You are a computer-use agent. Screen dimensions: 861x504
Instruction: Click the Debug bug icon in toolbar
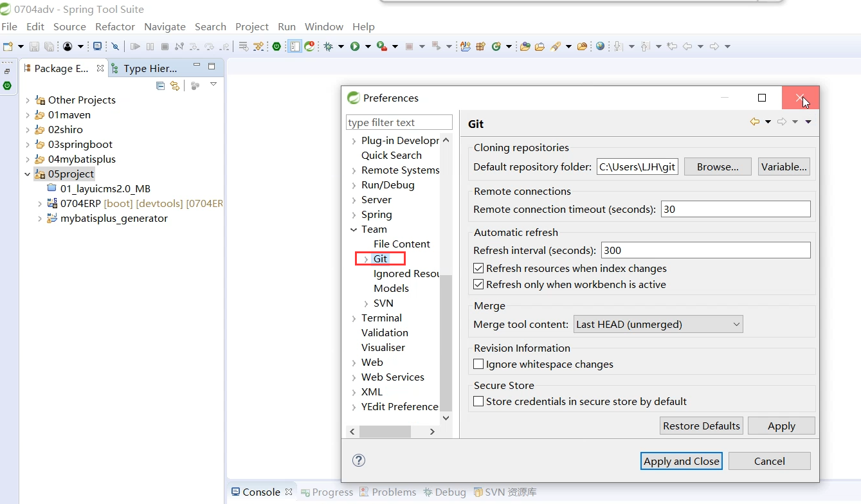tap(329, 46)
